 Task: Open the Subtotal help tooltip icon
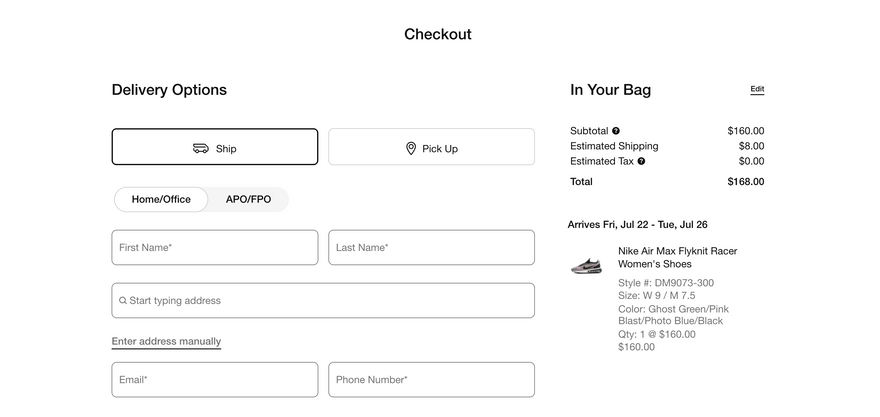pos(616,131)
